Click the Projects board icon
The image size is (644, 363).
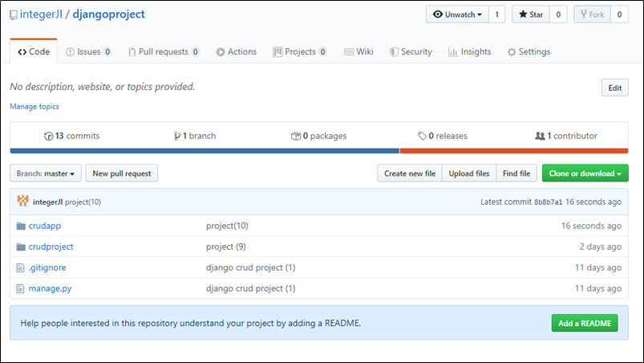277,51
